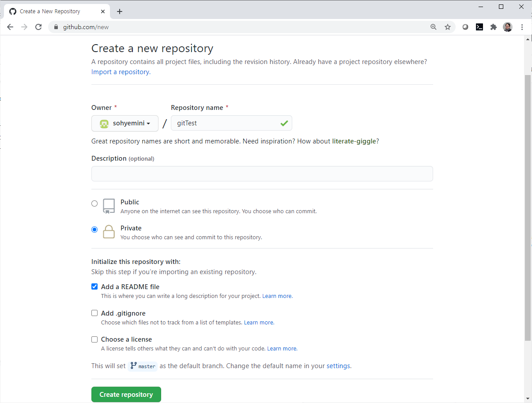The height and width of the screenshot is (403, 532).
Task: Click Initialize this repository with heading
Action: (x=136, y=262)
